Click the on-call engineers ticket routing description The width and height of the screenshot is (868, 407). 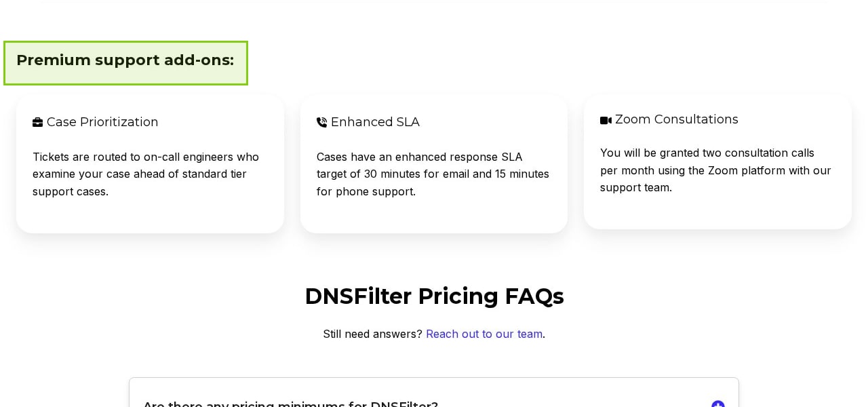[x=146, y=174]
